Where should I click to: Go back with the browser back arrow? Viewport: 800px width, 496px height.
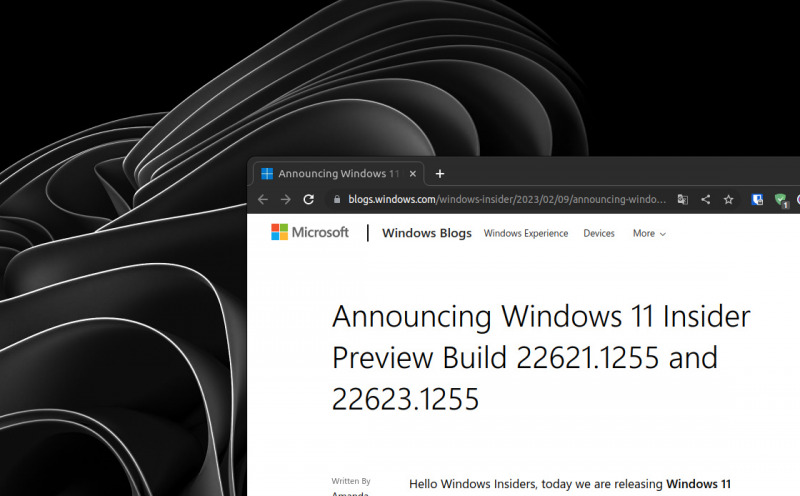[263, 200]
